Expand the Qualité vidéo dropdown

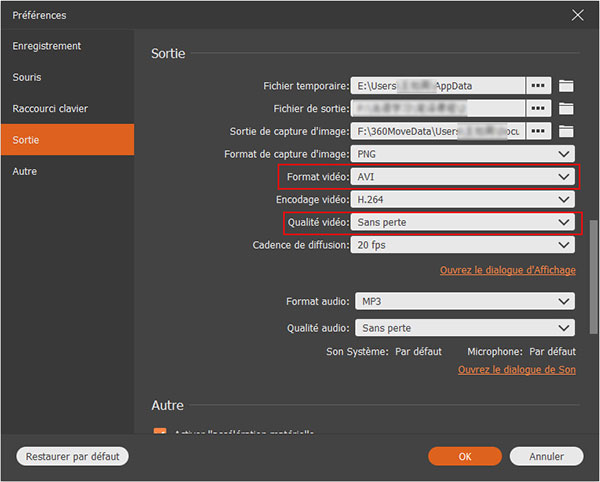click(463, 222)
